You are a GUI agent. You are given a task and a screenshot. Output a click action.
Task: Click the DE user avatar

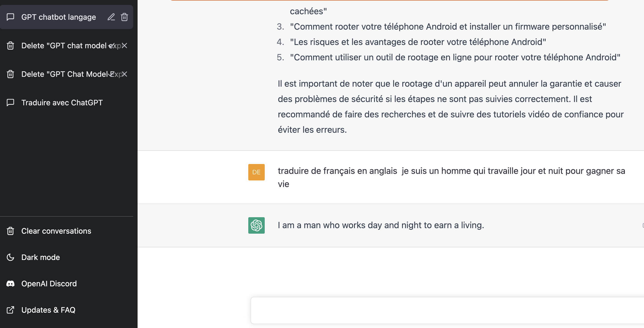pyautogui.click(x=257, y=172)
